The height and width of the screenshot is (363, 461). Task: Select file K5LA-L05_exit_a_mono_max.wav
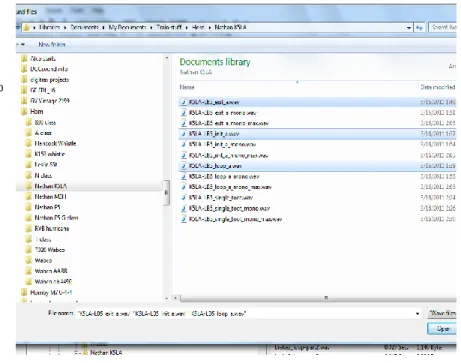click(229, 123)
